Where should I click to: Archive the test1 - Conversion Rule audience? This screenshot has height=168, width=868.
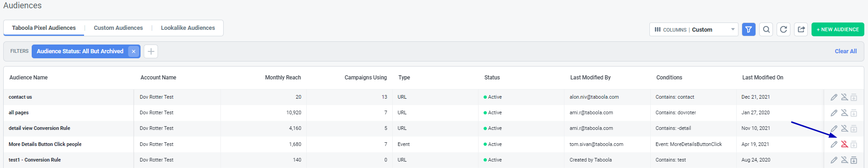[x=854, y=160]
